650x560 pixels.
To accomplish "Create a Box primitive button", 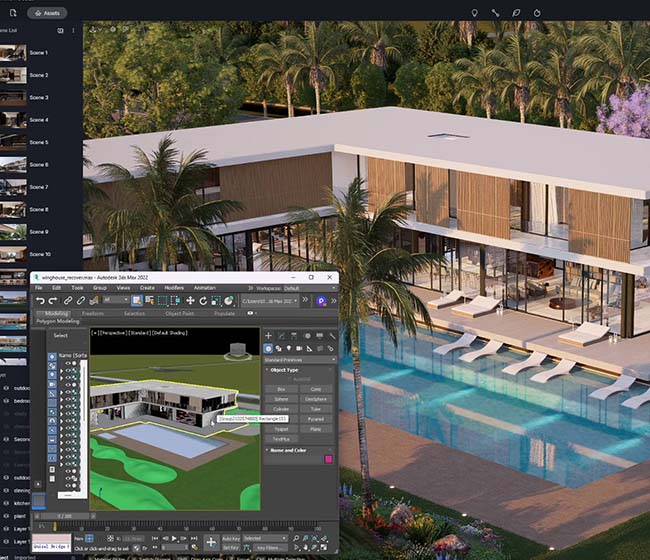I will point(281,389).
